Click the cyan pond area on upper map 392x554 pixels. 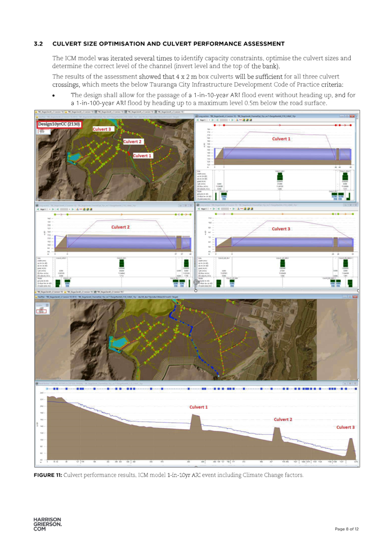(75, 157)
